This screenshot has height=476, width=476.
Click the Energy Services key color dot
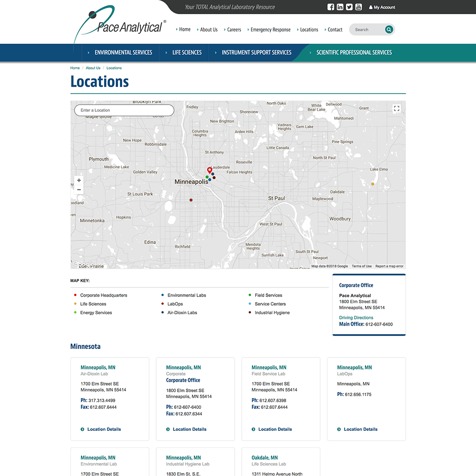pos(75,312)
